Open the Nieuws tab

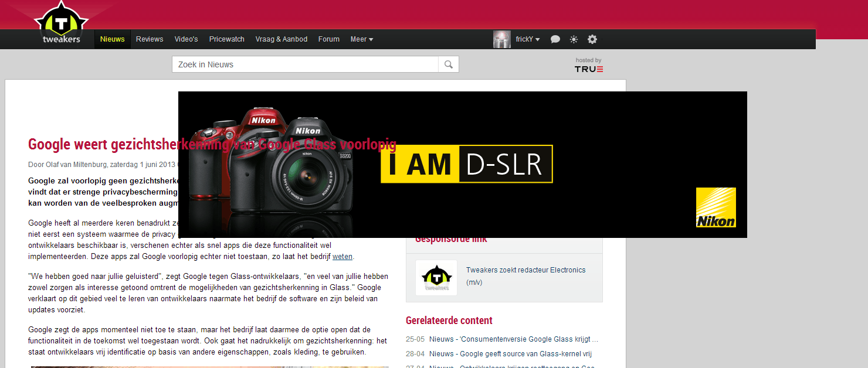point(112,39)
